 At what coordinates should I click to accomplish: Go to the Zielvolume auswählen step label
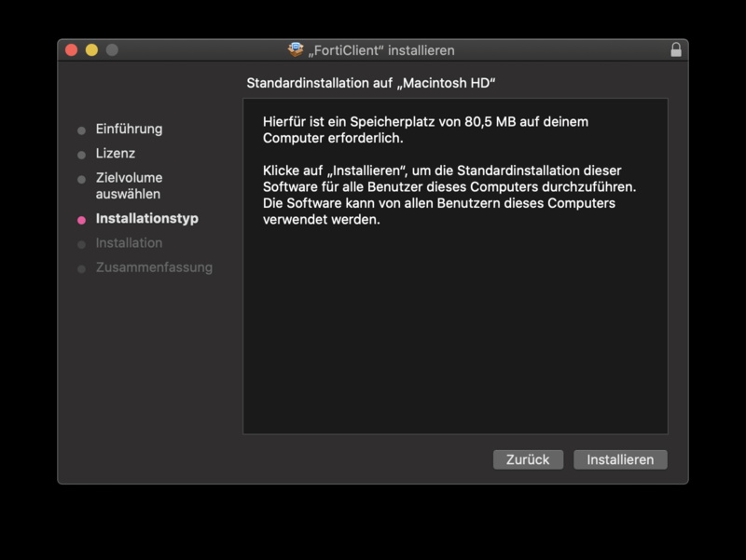pyautogui.click(x=129, y=185)
